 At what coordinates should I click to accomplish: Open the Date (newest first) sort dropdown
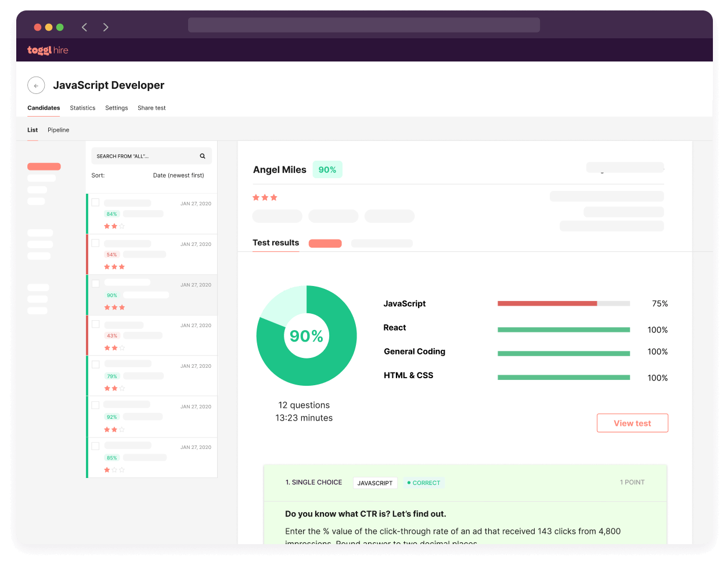point(178,175)
